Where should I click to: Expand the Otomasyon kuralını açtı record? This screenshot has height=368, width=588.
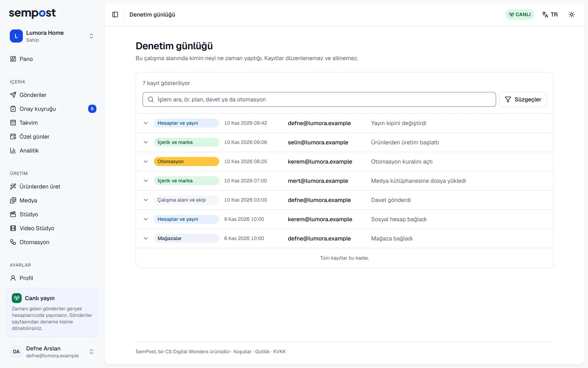146,162
